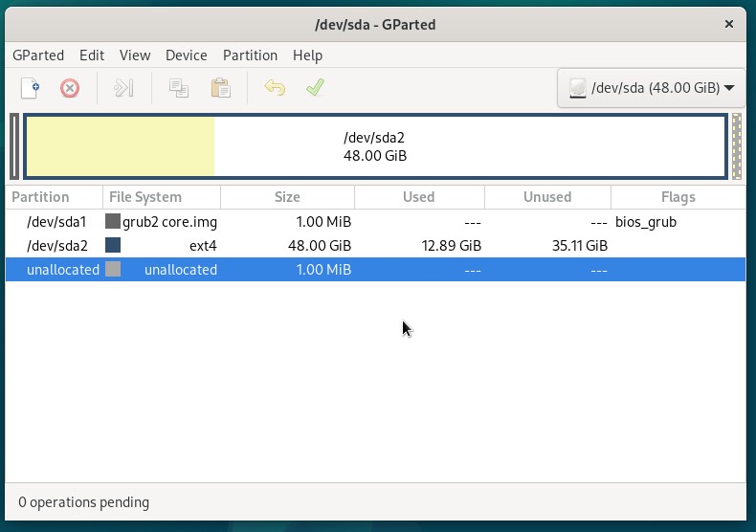Click the grub2 core.img file system text

pos(169,222)
